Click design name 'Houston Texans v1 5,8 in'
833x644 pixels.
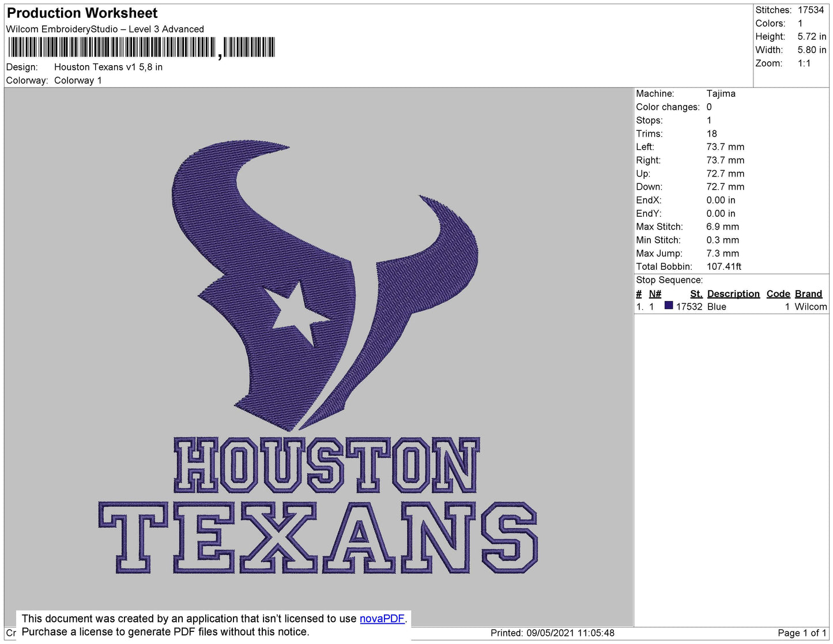108,67
